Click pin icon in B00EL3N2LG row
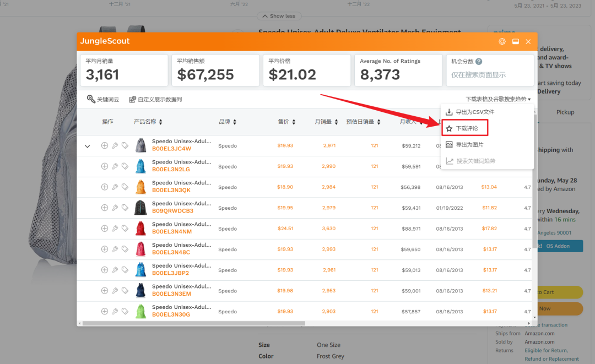 tap(115, 166)
